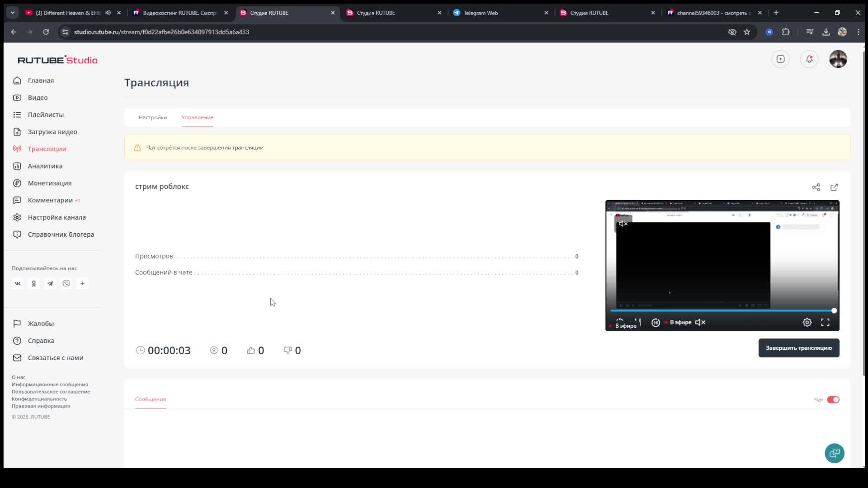Toggle mute overlay icon on preview video
868x488 pixels.
623,224
